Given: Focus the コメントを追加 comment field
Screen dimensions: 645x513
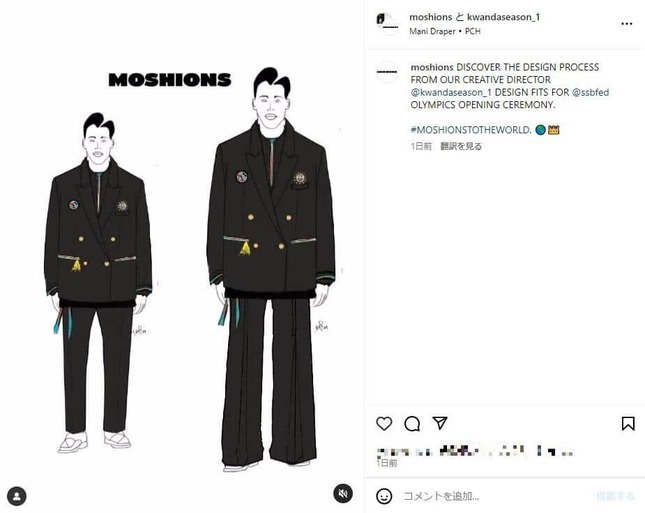Looking at the screenshot, I should (494, 496).
